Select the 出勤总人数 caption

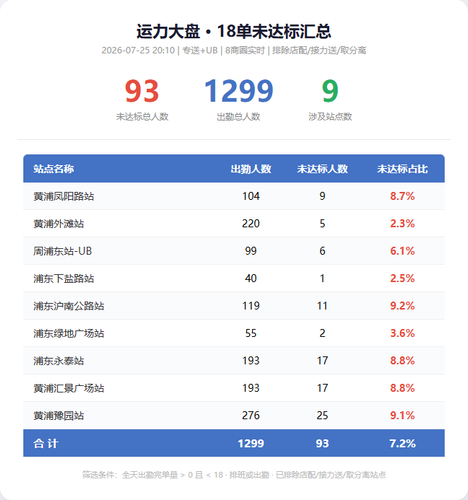coord(238,117)
